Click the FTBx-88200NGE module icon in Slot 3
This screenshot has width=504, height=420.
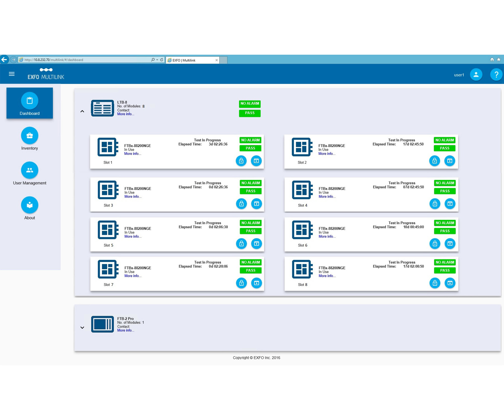108,190
